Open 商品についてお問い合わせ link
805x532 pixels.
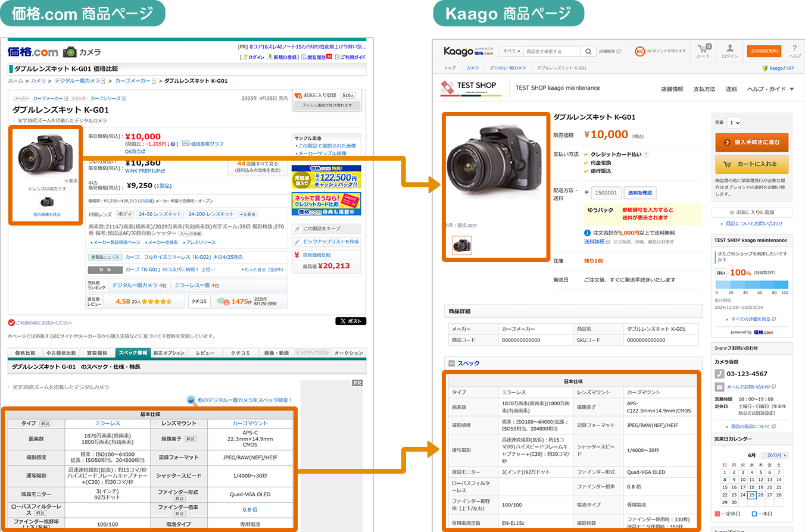click(754, 224)
